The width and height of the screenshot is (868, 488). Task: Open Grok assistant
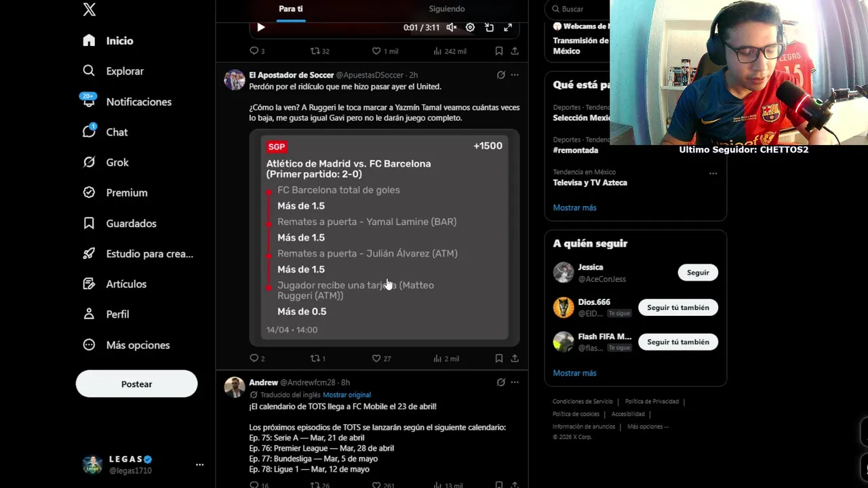(x=105, y=163)
